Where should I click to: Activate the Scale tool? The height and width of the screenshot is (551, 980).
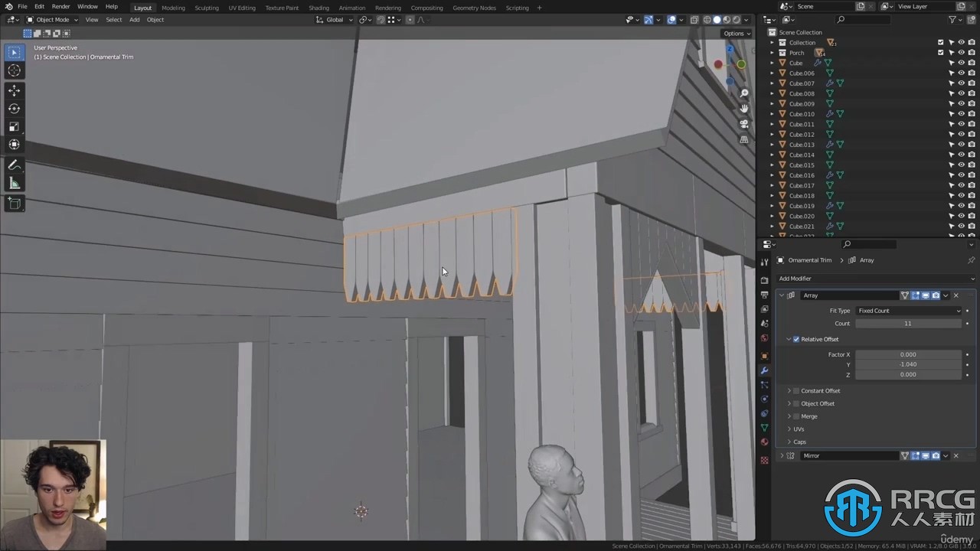click(x=14, y=127)
